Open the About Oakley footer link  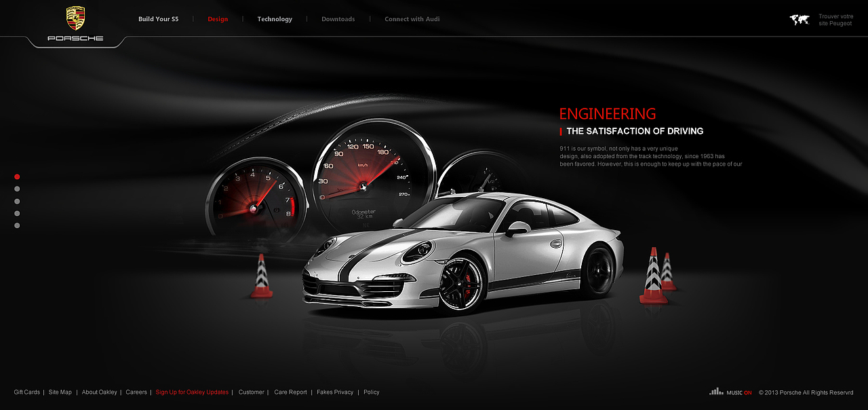pyautogui.click(x=100, y=392)
